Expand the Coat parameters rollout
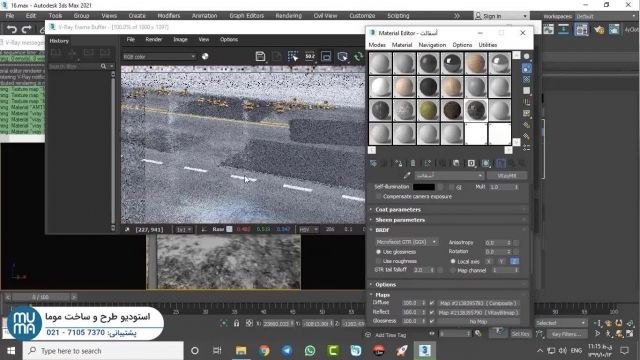 (x=448, y=209)
